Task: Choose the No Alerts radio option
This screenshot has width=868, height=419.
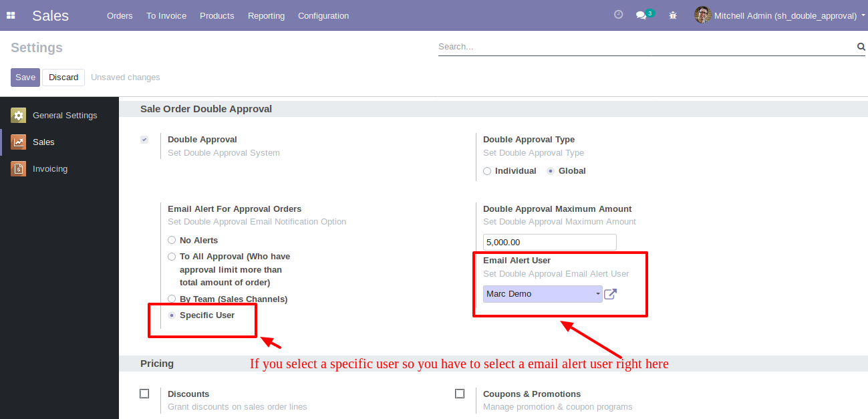Action: [172, 241]
